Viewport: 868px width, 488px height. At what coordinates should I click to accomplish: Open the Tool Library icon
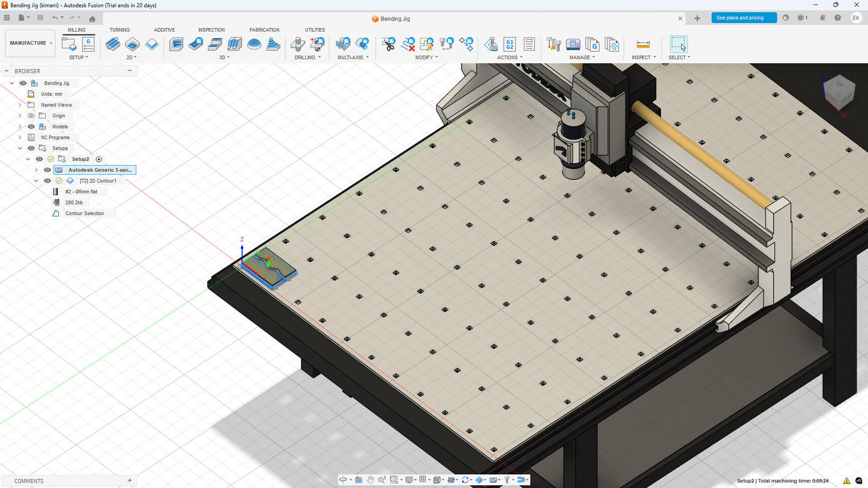tap(554, 44)
